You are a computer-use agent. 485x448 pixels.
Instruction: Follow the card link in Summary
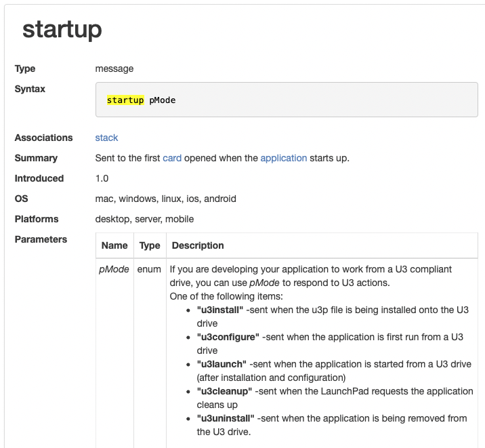coord(172,158)
